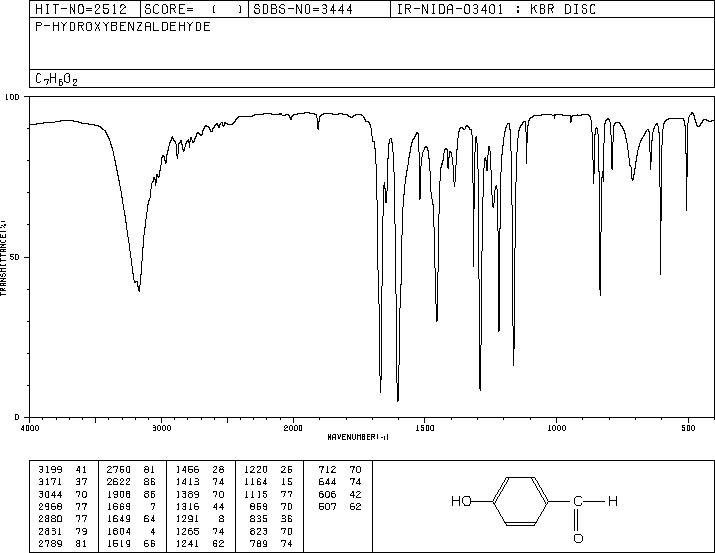
Task: Click the 2000 wavenumber axis label
Action: coord(293,428)
